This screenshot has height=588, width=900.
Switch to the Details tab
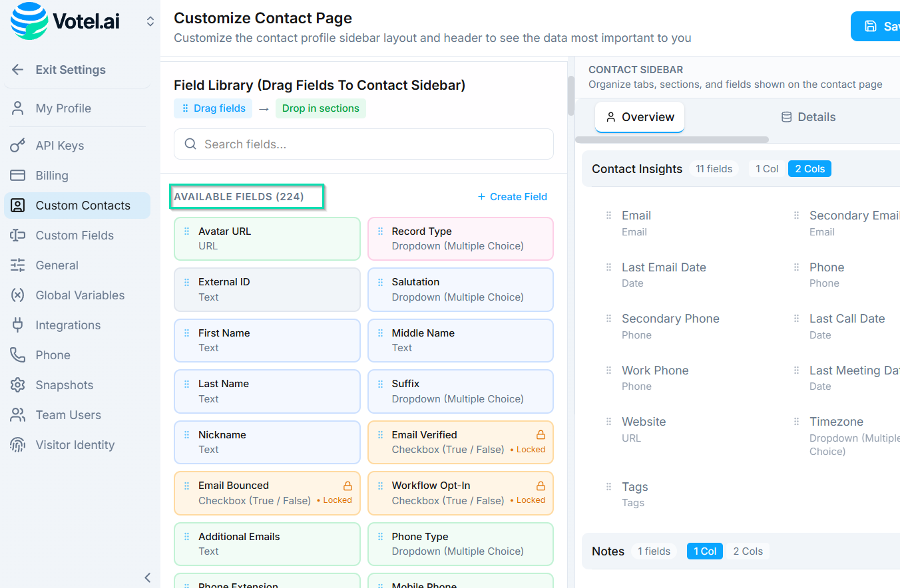[x=807, y=116]
